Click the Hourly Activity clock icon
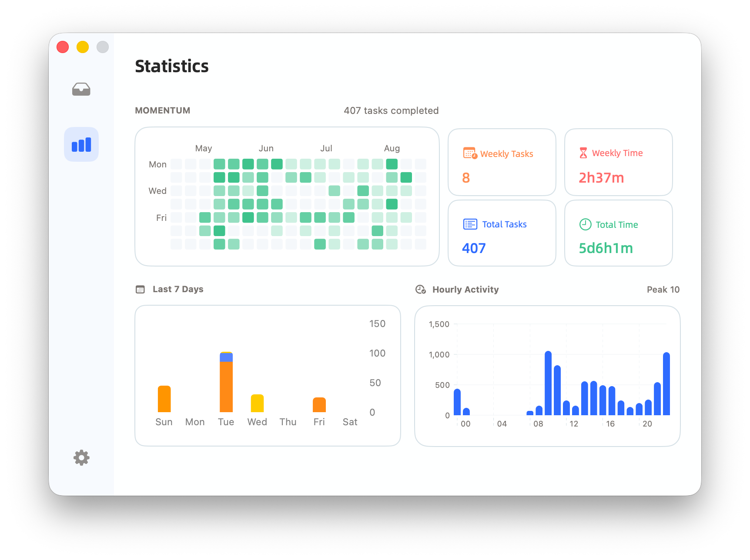This screenshot has width=750, height=560. click(420, 290)
